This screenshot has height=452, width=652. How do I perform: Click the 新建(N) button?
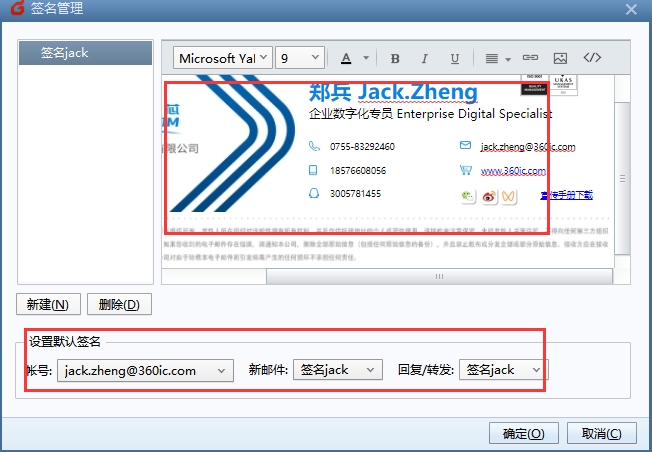click(48, 304)
